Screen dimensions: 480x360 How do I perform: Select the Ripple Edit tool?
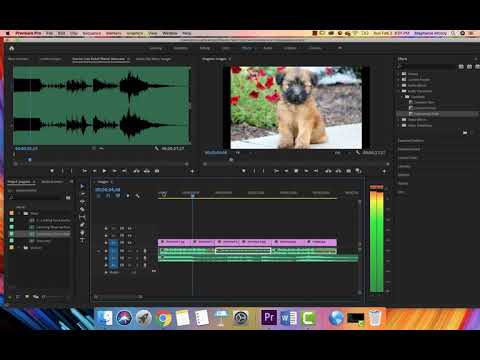(x=82, y=202)
